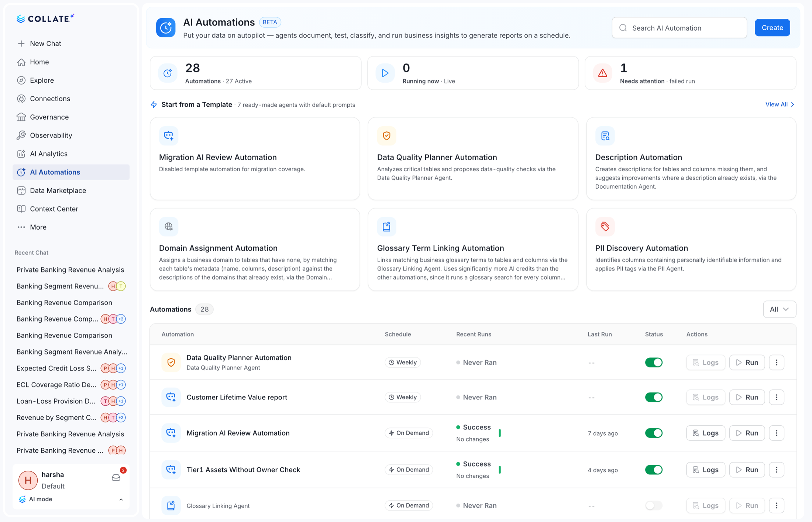Click the Create button
Viewport: 812px width, 522px height.
pyautogui.click(x=772, y=28)
